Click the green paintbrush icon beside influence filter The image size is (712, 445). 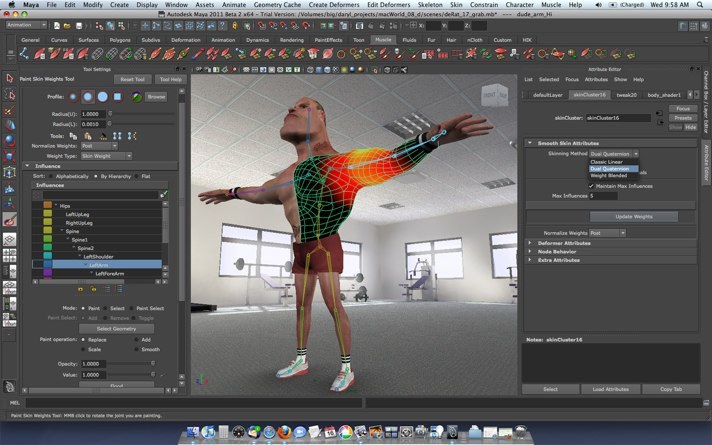point(164,194)
